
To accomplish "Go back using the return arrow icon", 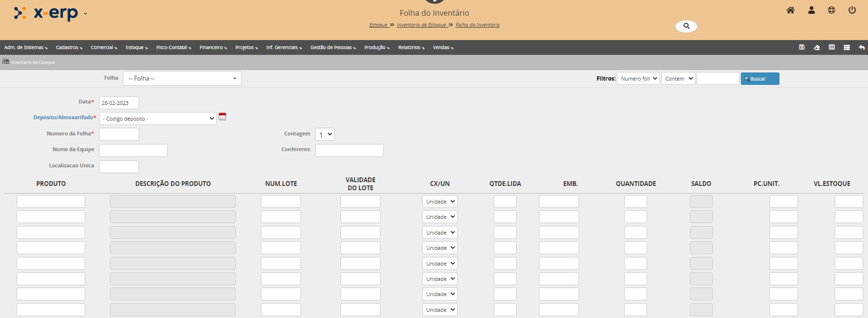I will (x=861, y=47).
